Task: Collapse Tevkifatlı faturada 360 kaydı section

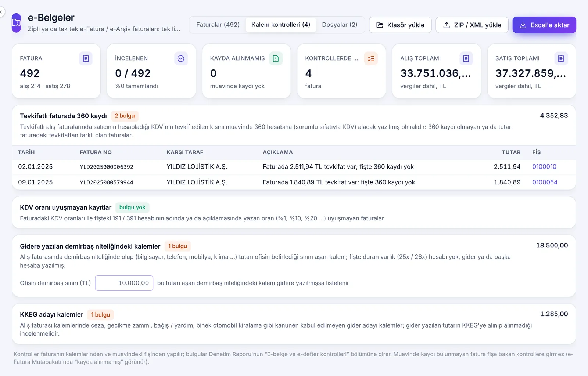Action: pos(63,116)
